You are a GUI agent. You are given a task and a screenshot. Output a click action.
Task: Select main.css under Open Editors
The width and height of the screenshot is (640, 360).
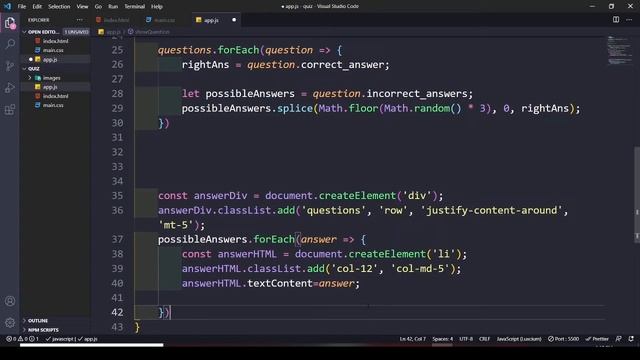click(53, 50)
